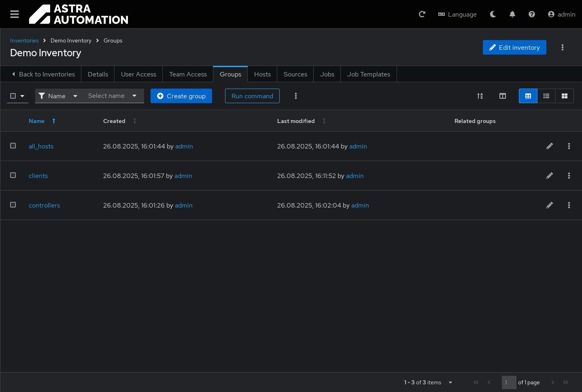Image resolution: width=582 pixels, height=392 pixels.
Task: Expand the items per page dropdown
Action: tap(450, 382)
